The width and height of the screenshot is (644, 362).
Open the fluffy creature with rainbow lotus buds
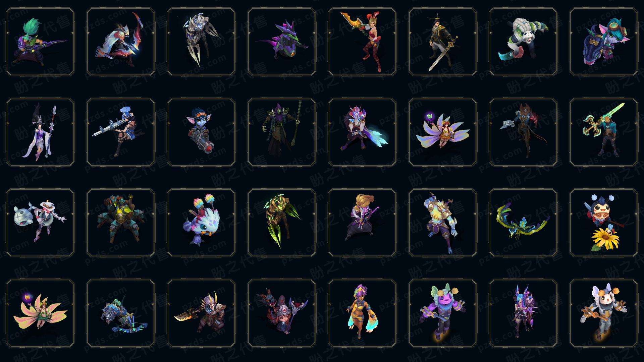click(x=201, y=223)
